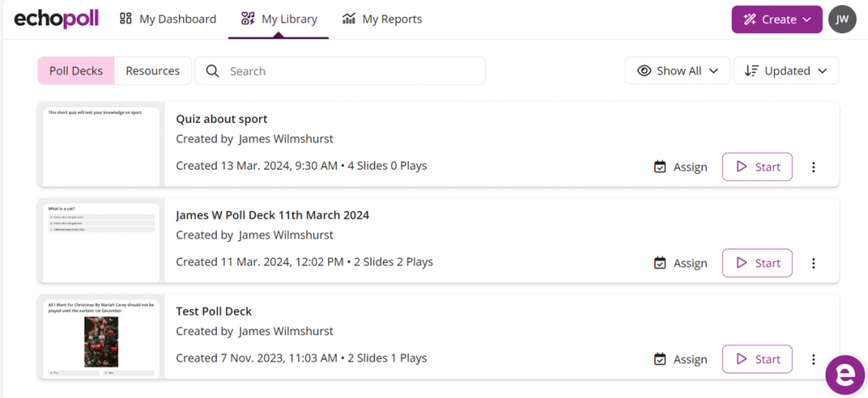Image resolution: width=868 pixels, height=398 pixels.
Task: Open the Test Poll Deck thumbnail
Action: tap(102, 337)
